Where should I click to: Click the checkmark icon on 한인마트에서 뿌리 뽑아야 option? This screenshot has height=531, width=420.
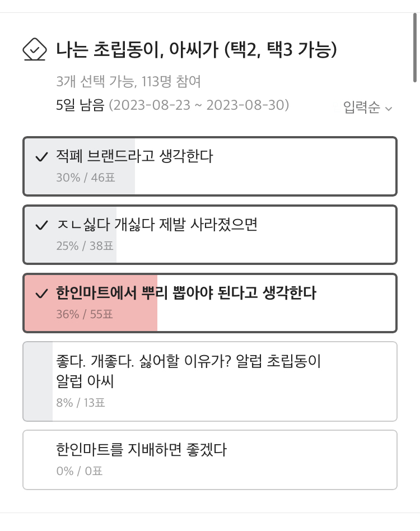point(41,294)
